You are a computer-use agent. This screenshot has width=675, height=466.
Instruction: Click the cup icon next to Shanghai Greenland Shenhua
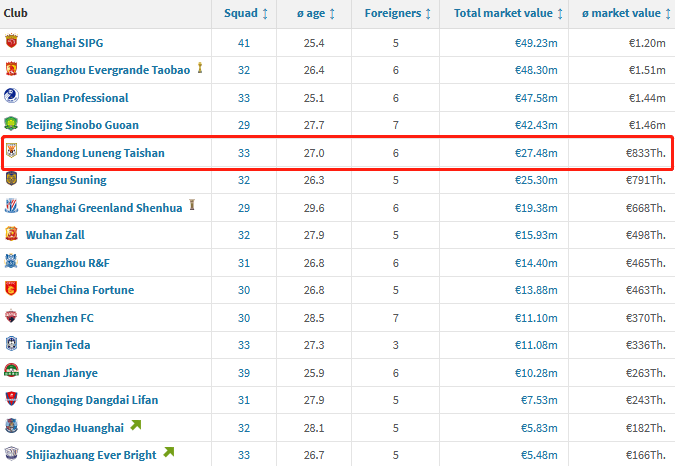[x=193, y=206]
